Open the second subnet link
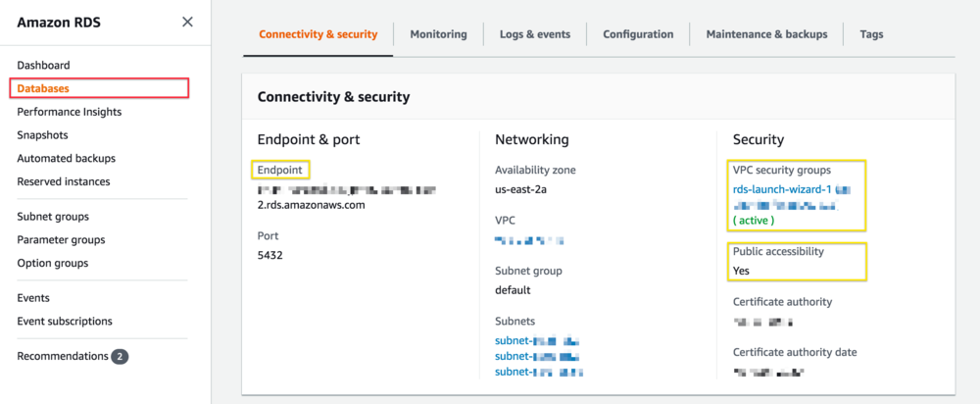 [537, 357]
